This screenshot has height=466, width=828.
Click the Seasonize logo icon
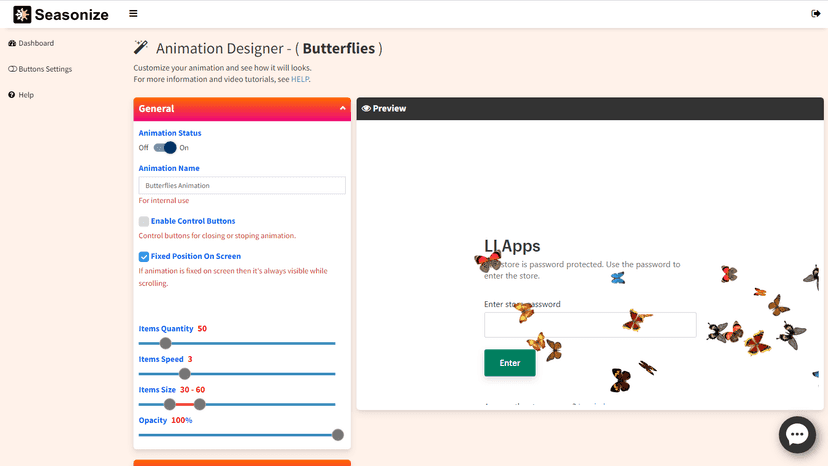tap(22, 14)
